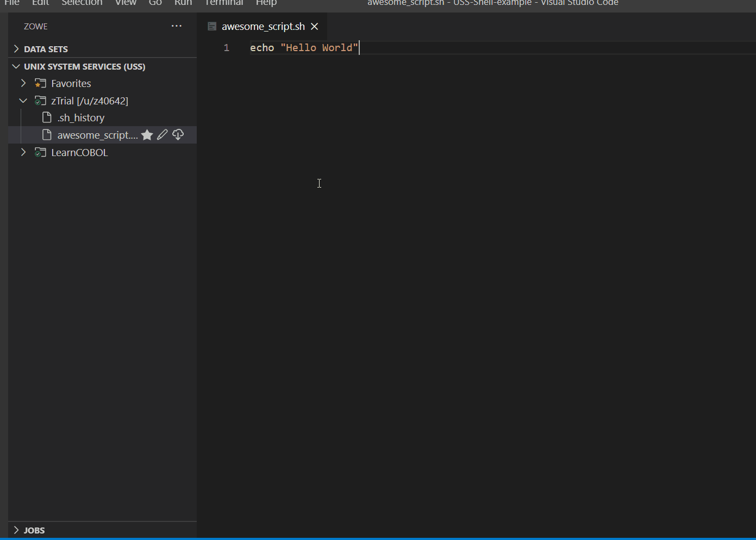Screen dimensions: 756x540
Task: Click the cloud download pull icon on awesome_script
Action: coord(178,135)
